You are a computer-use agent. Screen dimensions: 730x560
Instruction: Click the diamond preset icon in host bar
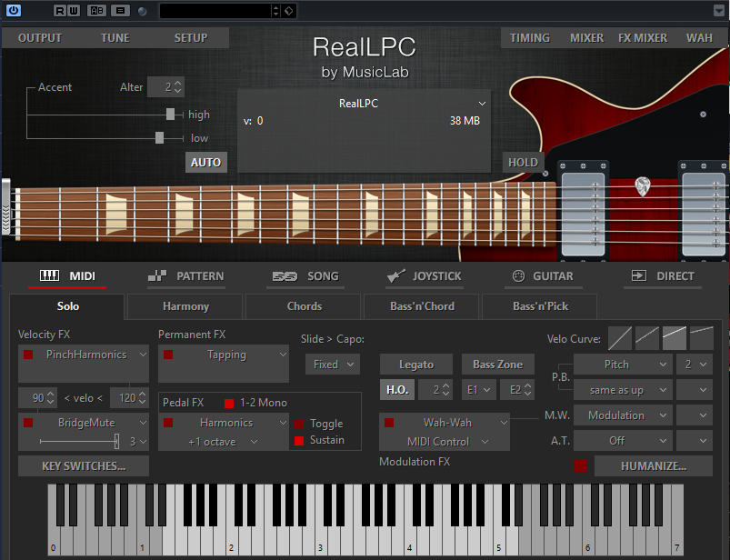[289, 11]
